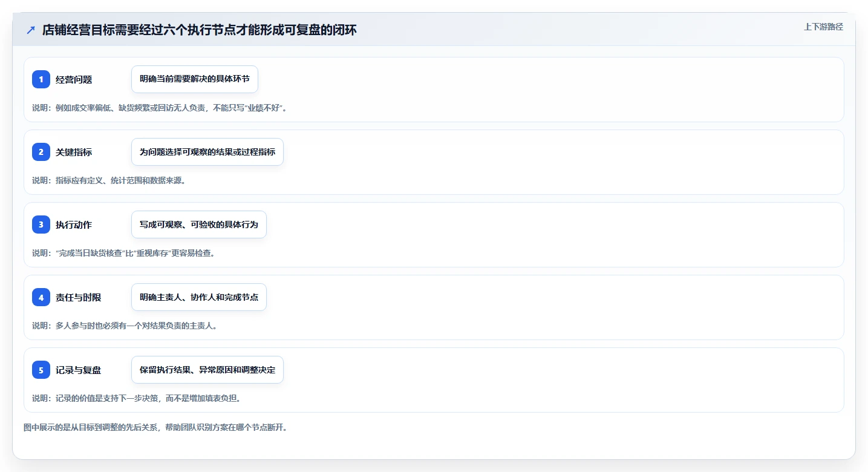Click the footer caption 图中展示的是从目标到调整的先后关系

coord(155,427)
